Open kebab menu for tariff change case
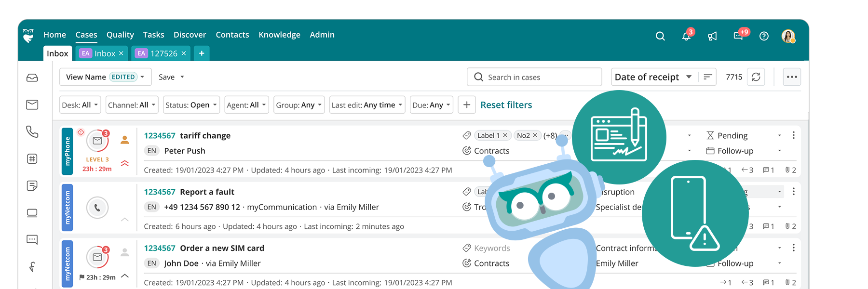 [x=794, y=135]
